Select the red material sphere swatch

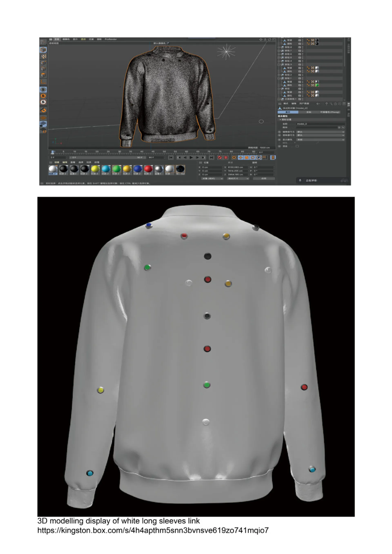pos(148,169)
